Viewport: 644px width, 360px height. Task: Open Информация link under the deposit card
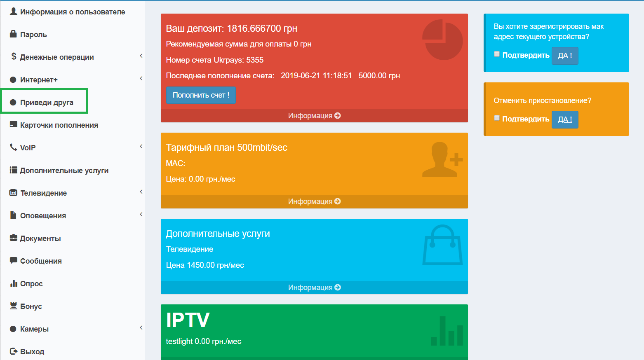(314, 116)
